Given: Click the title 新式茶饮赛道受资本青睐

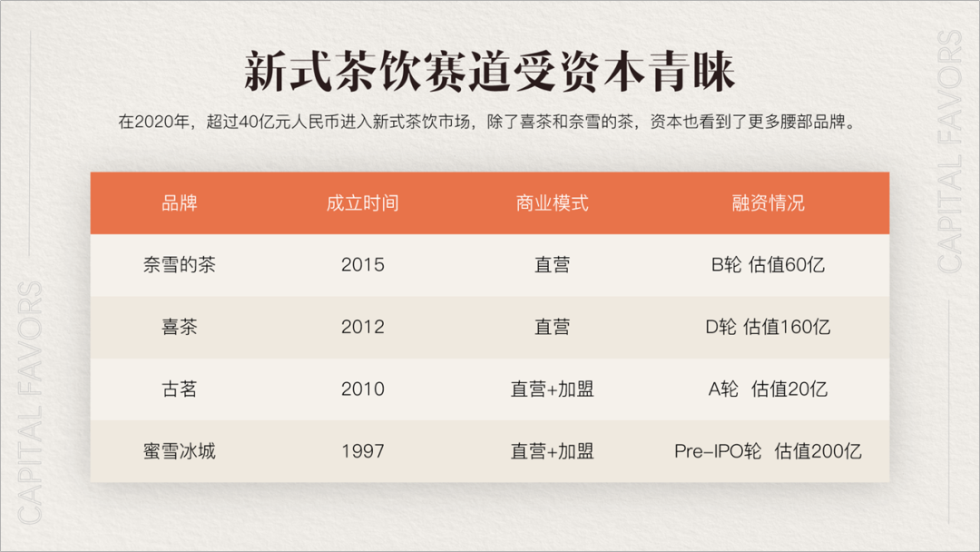Looking at the screenshot, I should coord(489,72).
